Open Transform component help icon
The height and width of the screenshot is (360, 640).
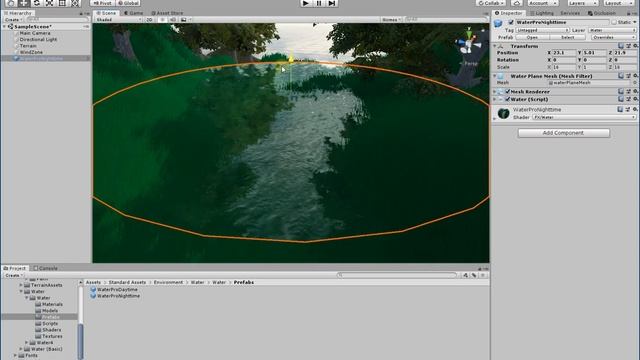621,46
